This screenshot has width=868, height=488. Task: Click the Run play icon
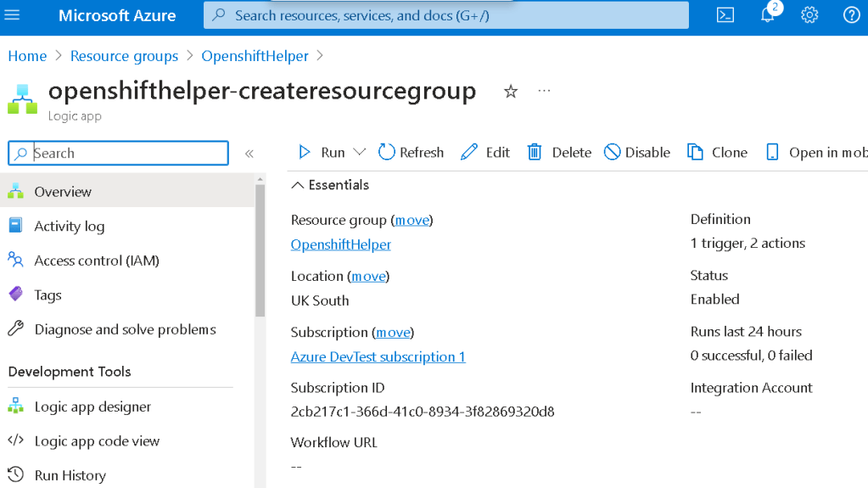pyautogui.click(x=304, y=152)
